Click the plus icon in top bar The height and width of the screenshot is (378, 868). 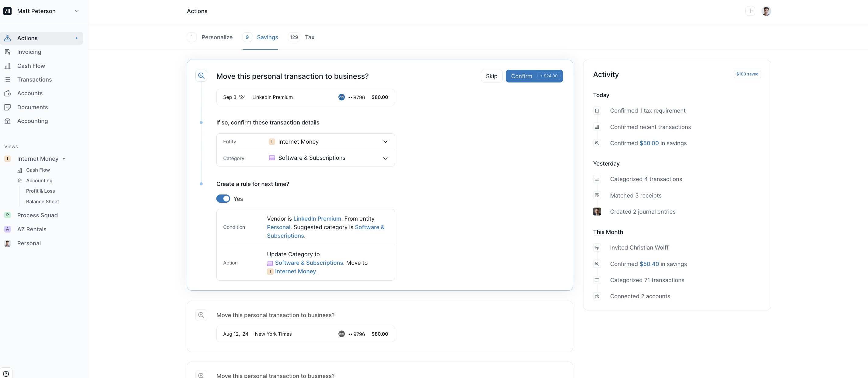tap(750, 11)
